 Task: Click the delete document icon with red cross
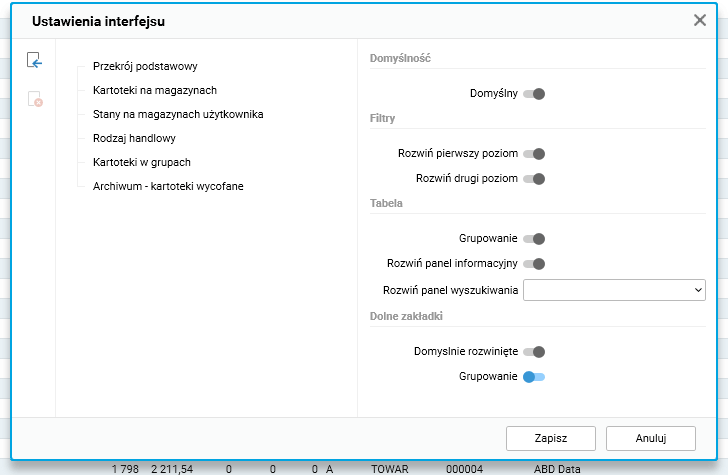click(35, 98)
